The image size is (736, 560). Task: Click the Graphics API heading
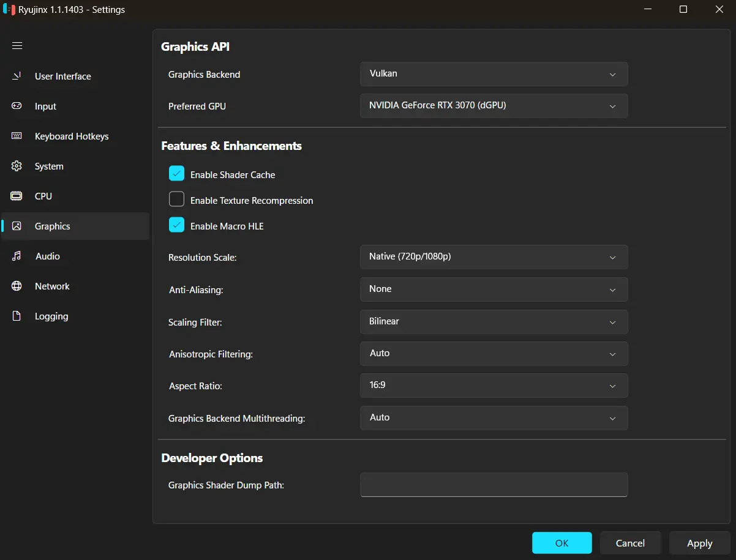(x=195, y=47)
